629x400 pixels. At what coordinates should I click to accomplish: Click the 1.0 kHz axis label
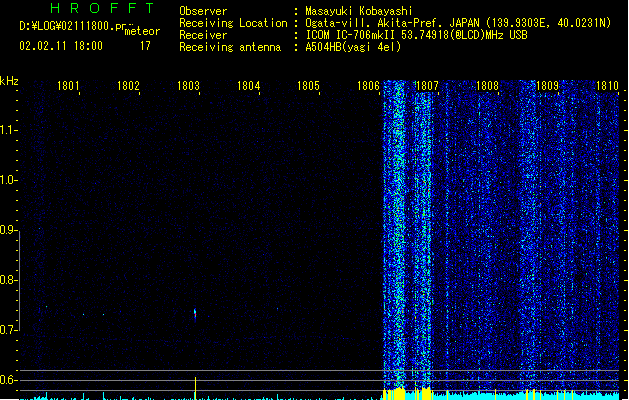click(x=8, y=180)
